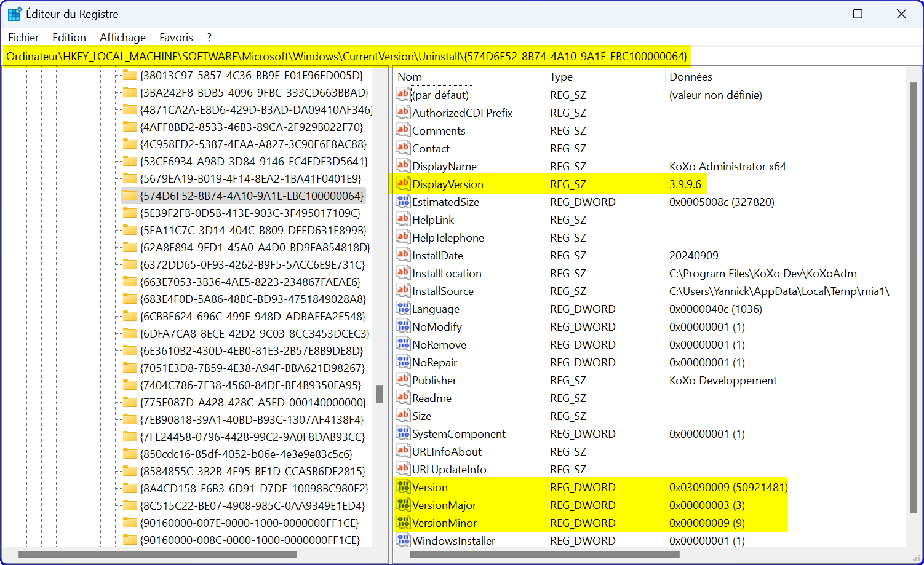The height and width of the screenshot is (565, 924).
Task: Select key {5E39F2FB-0D5B-413E-903C-3F495017109C}
Action: (x=250, y=213)
